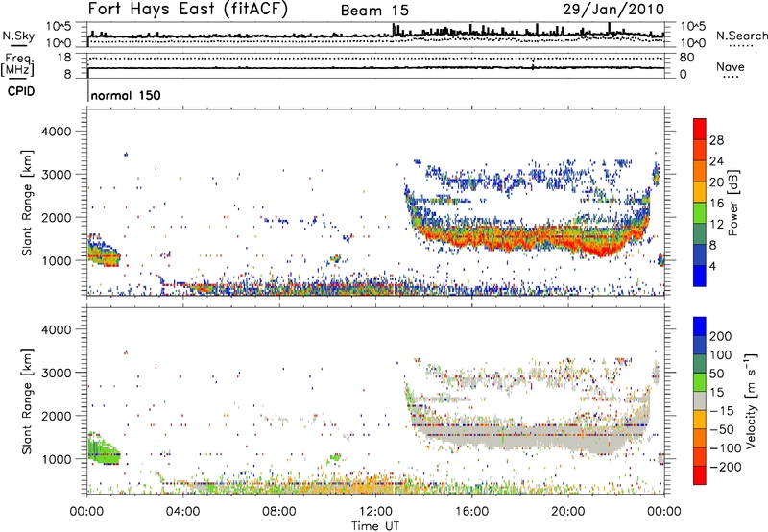Viewport: 768px width, 532px height.
Task: Click the 'Slant Range [km]' label of power panel
Action: 27,203
